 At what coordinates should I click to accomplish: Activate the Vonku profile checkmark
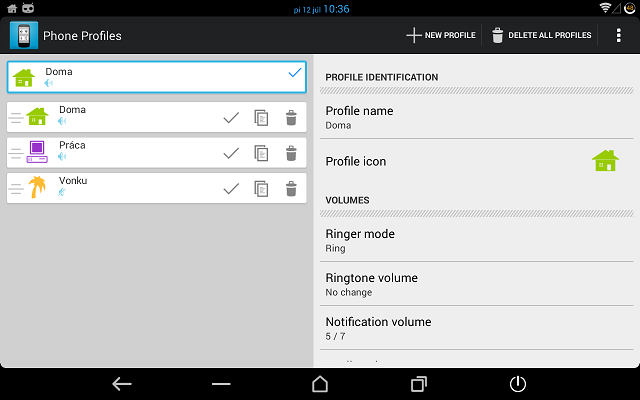click(x=231, y=188)
